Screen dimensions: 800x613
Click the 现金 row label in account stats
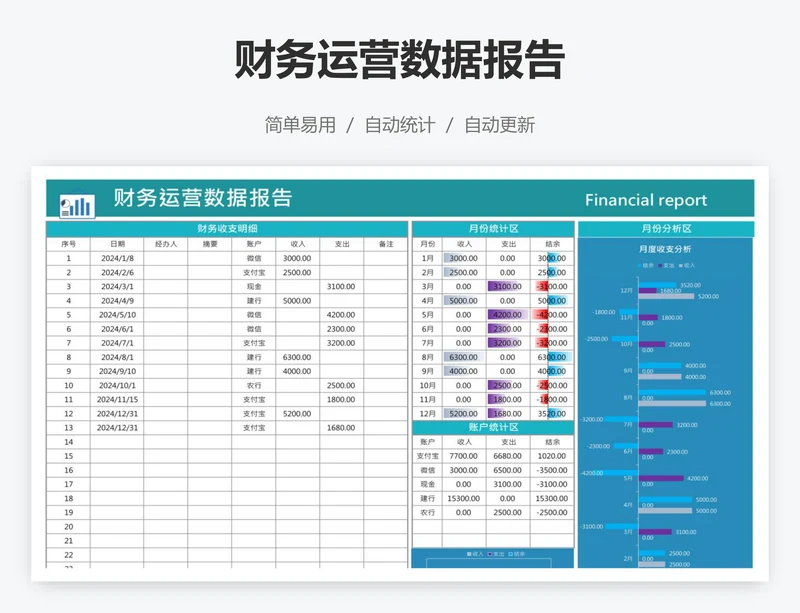pyautogui.click(x=428, y=484)
